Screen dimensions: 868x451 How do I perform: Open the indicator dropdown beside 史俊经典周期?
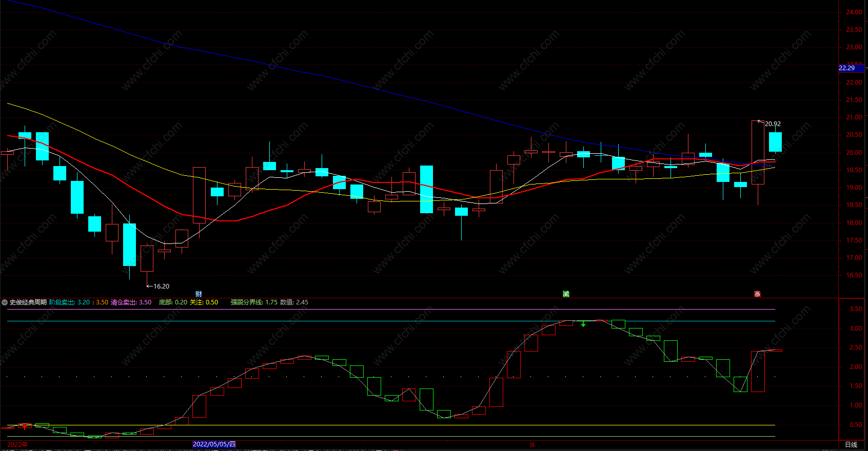(x=5, y=302)
